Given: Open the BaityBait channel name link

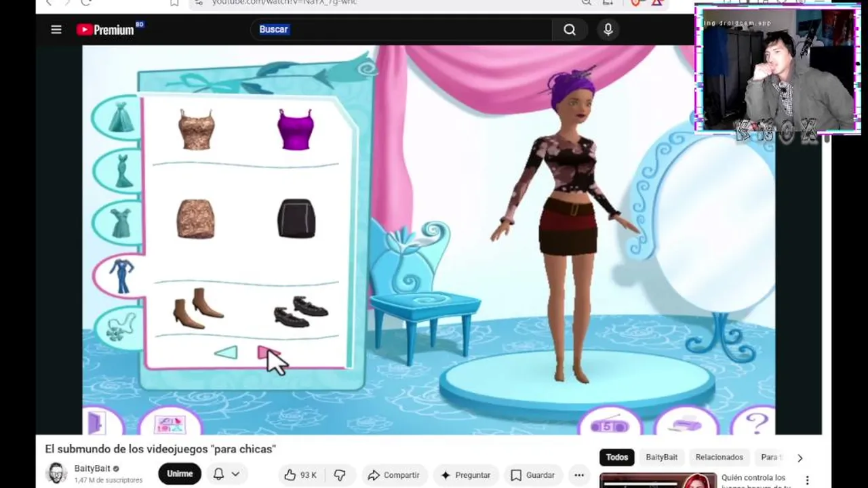Looking at the screenshot, I should coord(92,468).
